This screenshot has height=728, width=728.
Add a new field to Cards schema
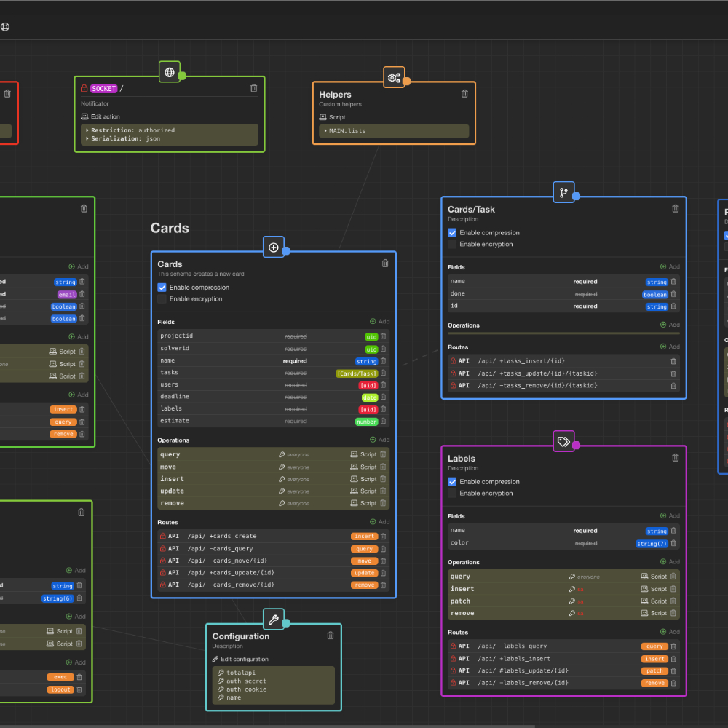tap(379, 321)
